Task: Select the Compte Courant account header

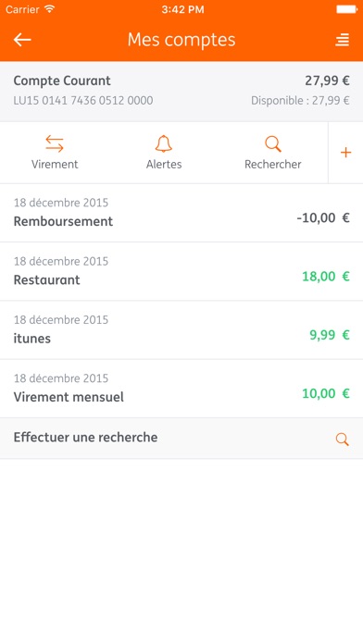Action: 181,92
